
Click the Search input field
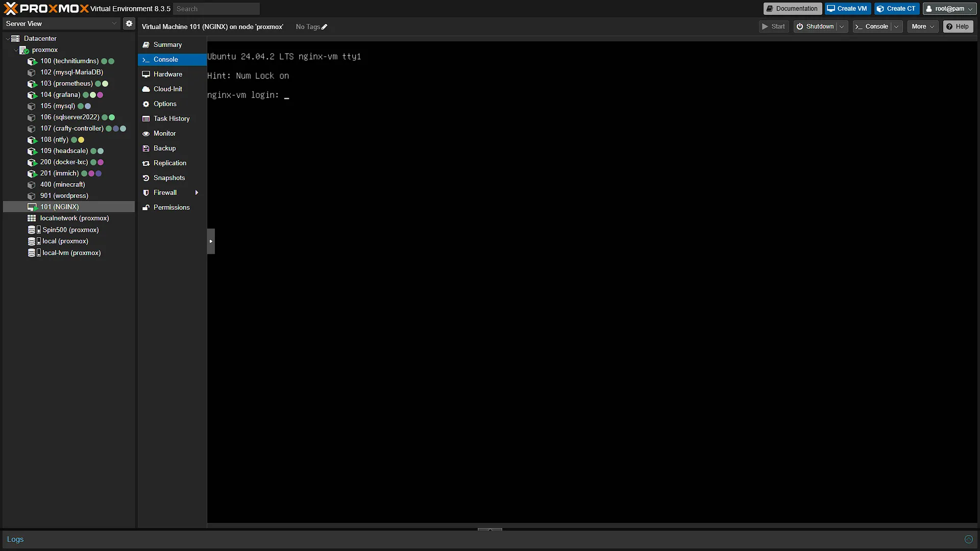tap(216, 9)
